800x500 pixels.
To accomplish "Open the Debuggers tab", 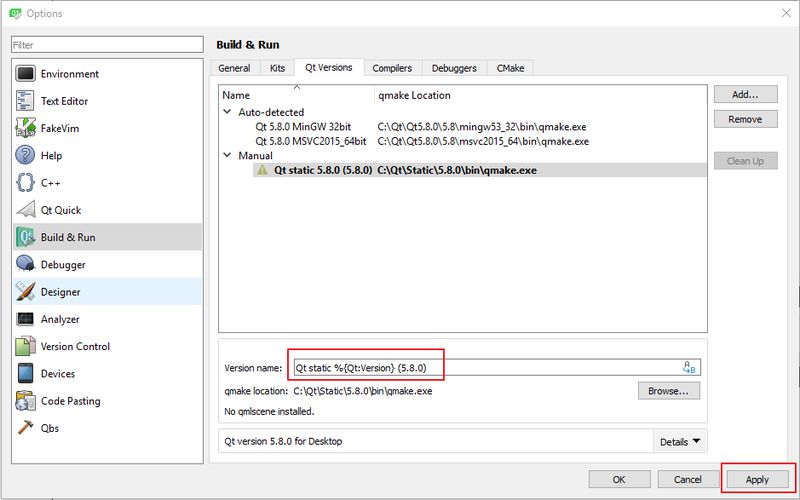I will (454, 68).
